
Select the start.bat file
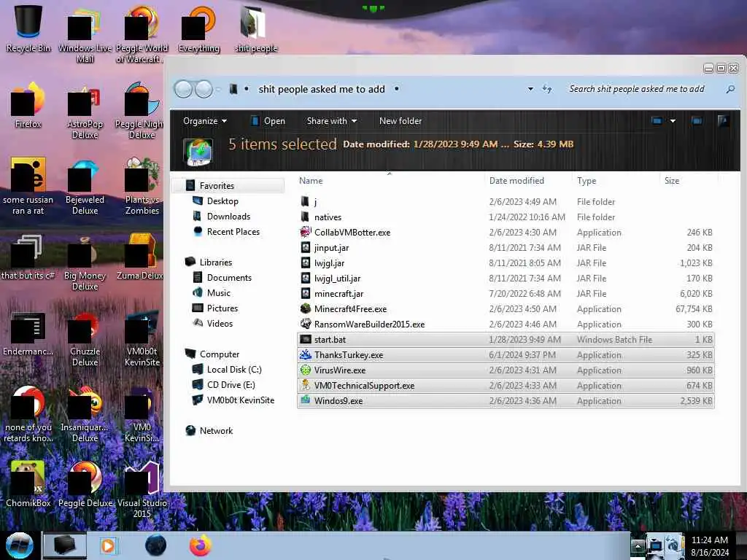pos(506,340)
